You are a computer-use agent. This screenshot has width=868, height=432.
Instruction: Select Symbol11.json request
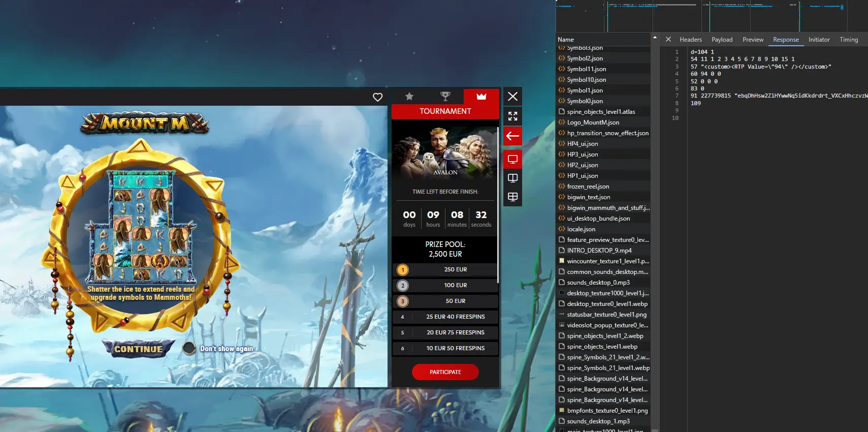(x=603, y=69)
